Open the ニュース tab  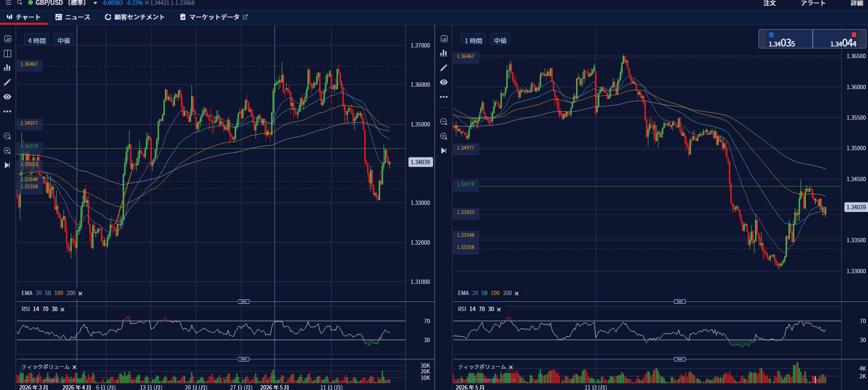point(73,17)
